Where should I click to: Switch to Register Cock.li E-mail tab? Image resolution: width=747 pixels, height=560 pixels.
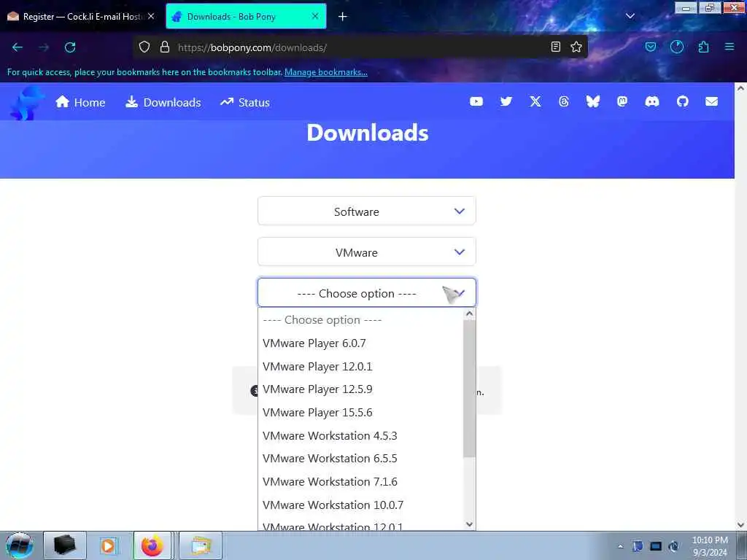coord(81,17)
